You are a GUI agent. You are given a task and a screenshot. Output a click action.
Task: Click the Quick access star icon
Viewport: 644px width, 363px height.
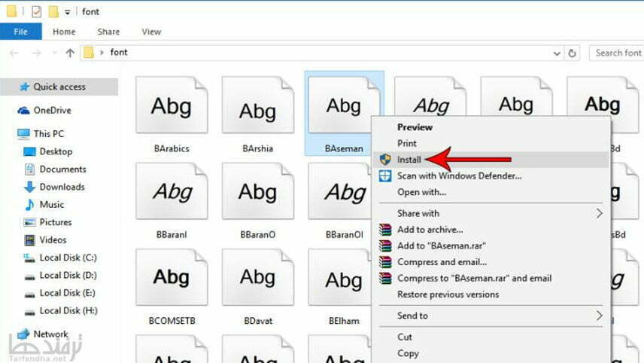(24, 87)
